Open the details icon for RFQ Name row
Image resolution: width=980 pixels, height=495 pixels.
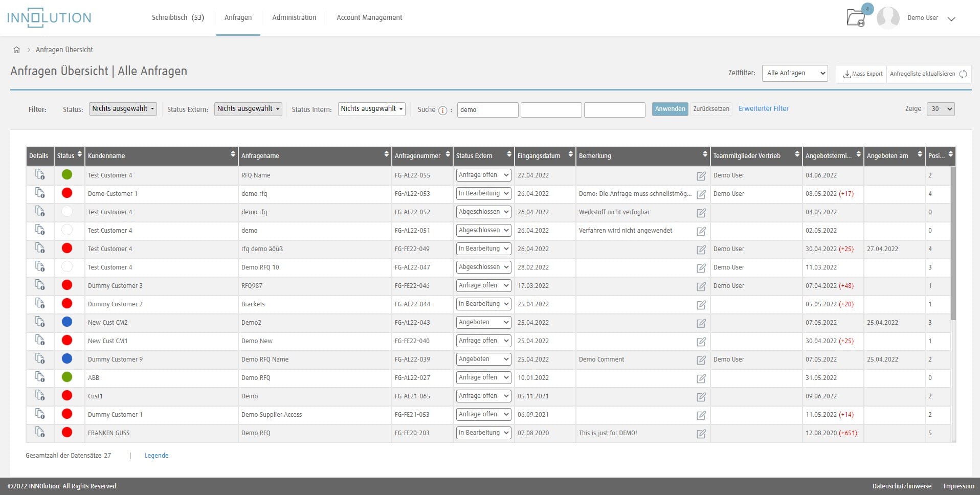[40, 175]
